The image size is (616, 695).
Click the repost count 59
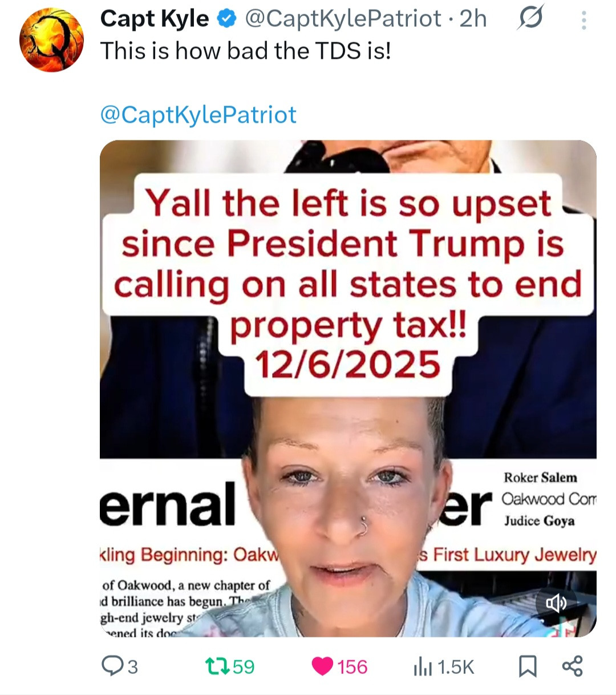click(x=244, y=666)
